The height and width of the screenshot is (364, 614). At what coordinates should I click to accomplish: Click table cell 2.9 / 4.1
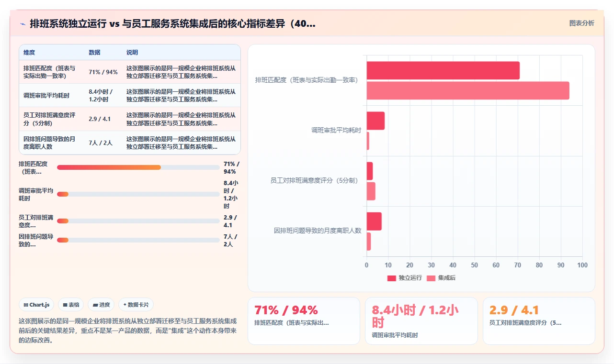click(100, 119)
